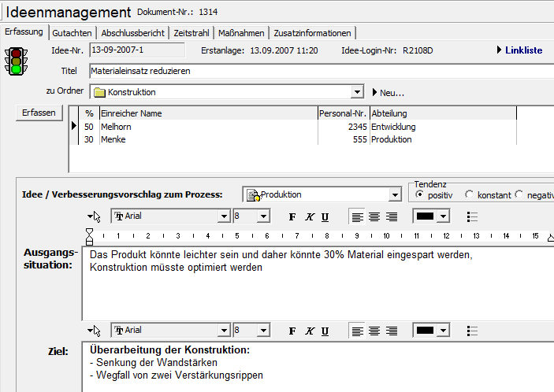Select the 'positiv' Tendenz radio button
Image resolution: width=554 pixels, height=392 pixels.
[x=419, y=194]
